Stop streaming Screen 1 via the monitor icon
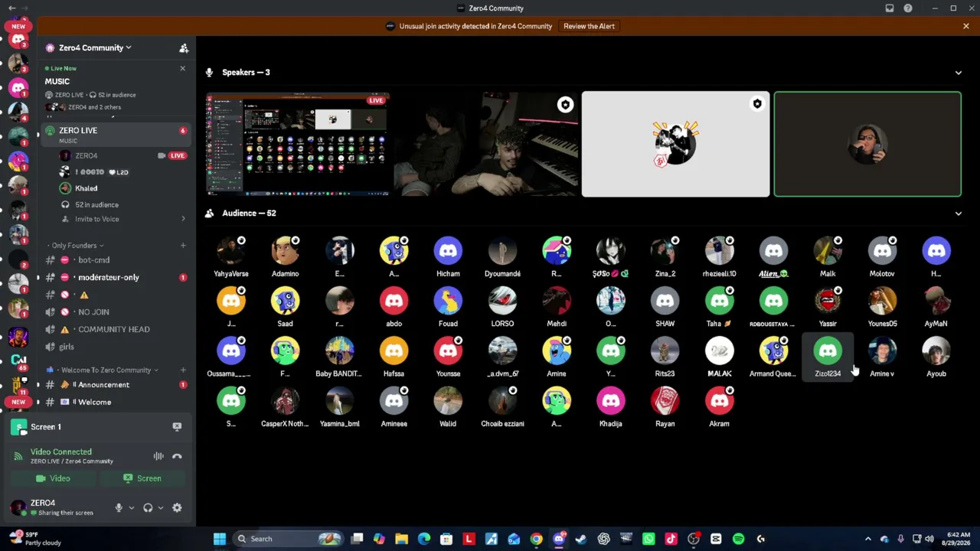980x551 pixels. point(177,427)
